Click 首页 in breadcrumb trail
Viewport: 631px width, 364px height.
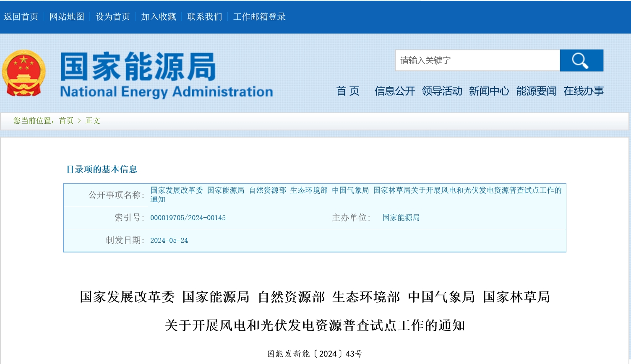pos(66,121)
